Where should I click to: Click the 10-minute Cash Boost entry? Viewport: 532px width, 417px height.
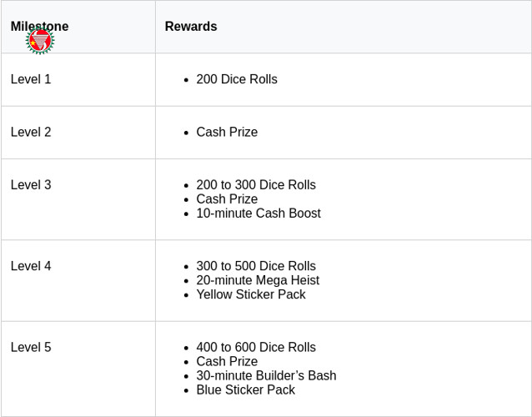[258, 214]
